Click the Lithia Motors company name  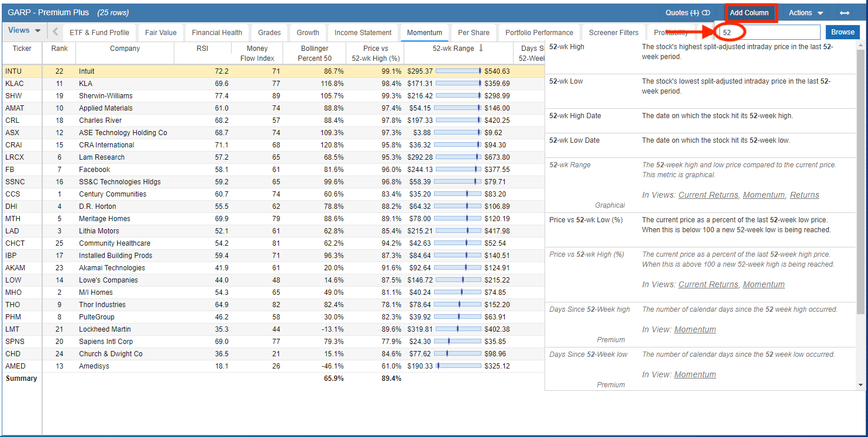pos(99,231)
